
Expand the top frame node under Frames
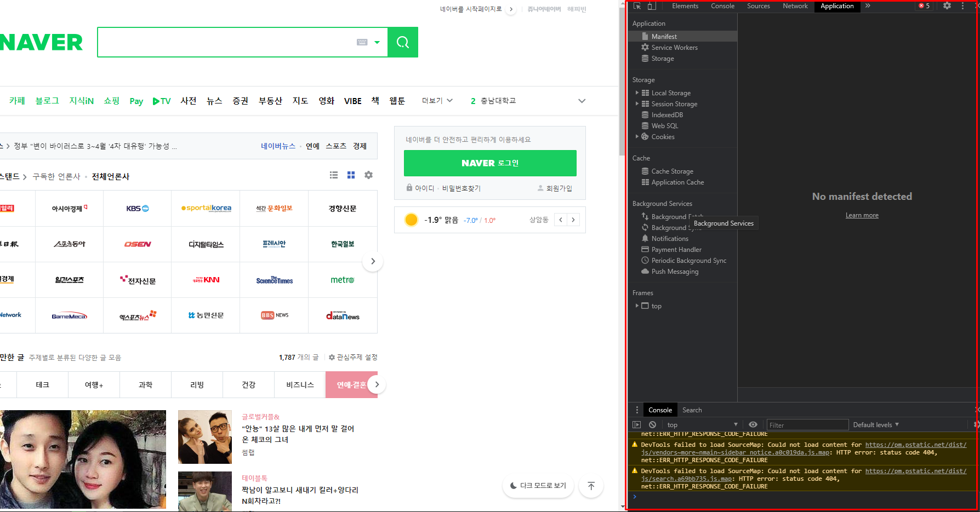point(637,306)
